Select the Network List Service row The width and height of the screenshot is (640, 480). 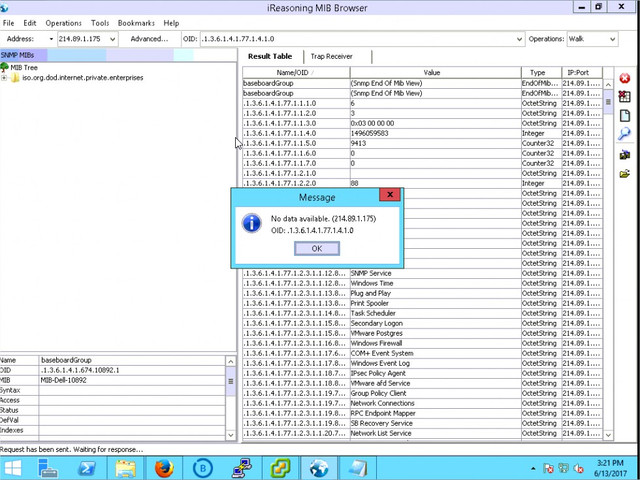(x=422, y=433)
